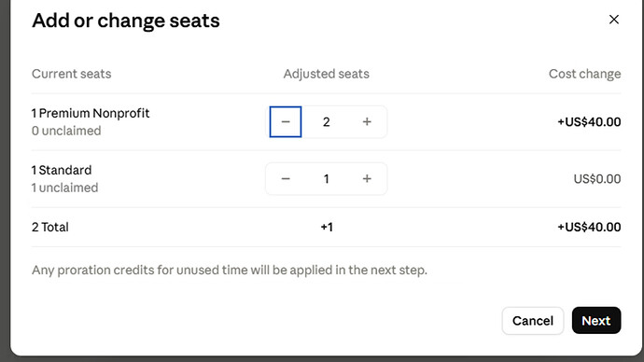
Task: Select the 2 Total row label
Action: pos(50,227)
